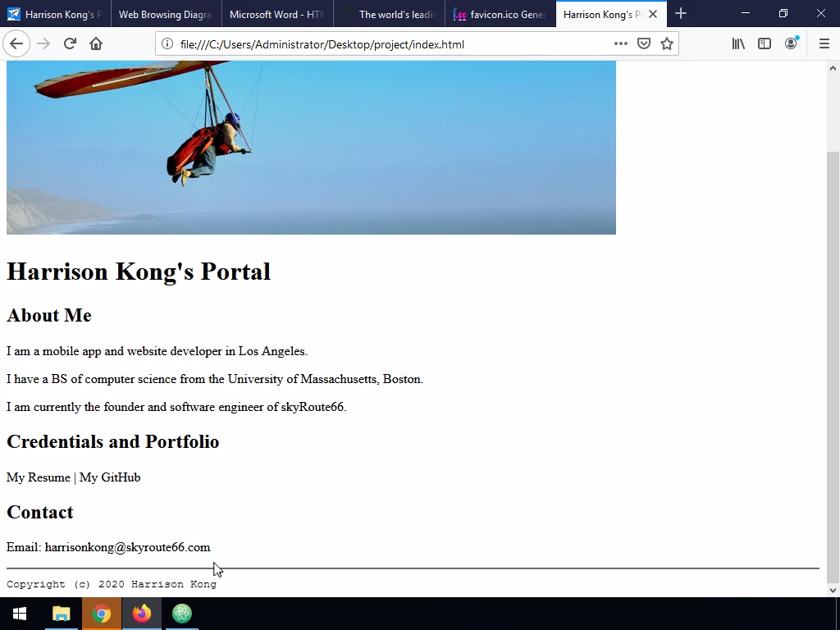
Task: Click the scrollbar down arrow
Action: point(833,591)
